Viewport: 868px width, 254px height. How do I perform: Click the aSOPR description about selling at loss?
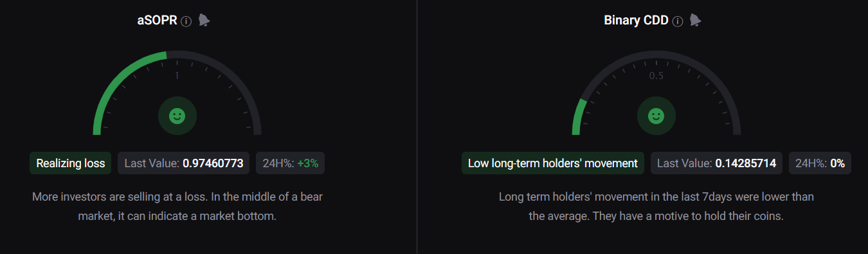point(177,206)
